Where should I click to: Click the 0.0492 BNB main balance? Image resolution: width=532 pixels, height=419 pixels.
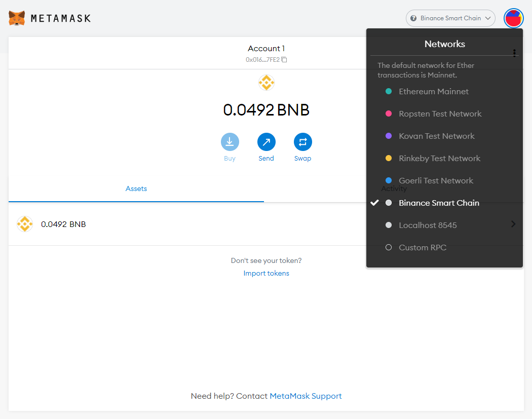pos(267,110)
